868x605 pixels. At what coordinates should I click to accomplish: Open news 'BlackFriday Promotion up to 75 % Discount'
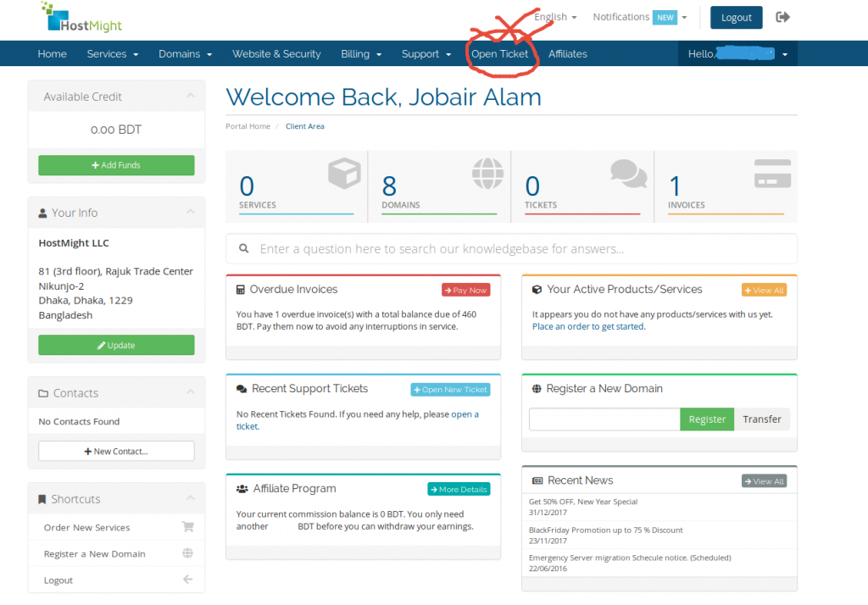[605, 530]
